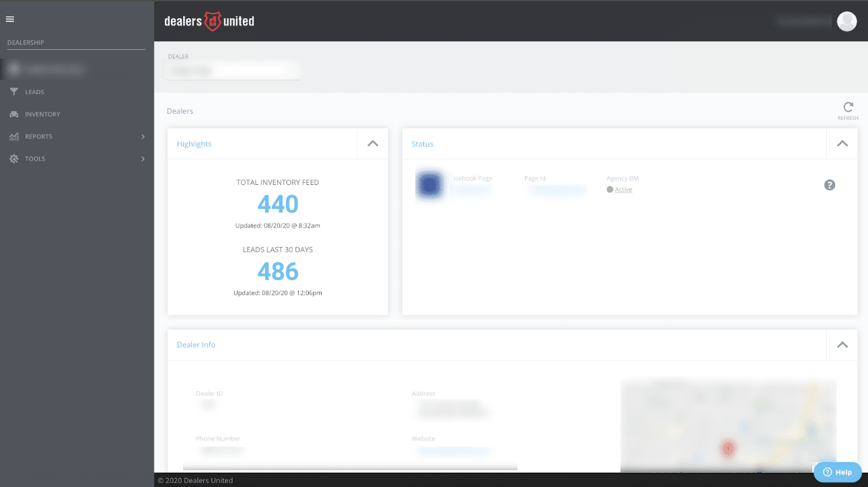Expand the Tools submenu arrow
This screenshot has width=868, height=487.
coord(143,159)
